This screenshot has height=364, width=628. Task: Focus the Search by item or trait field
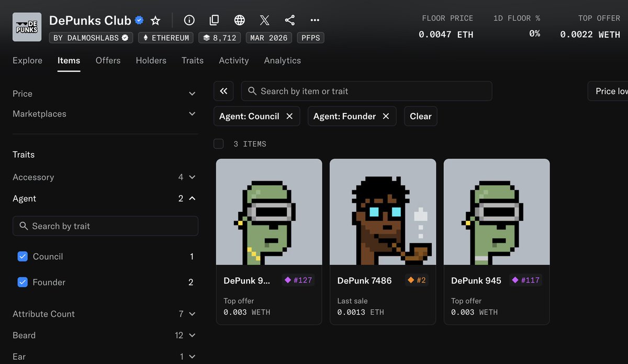tap(366, 91)
